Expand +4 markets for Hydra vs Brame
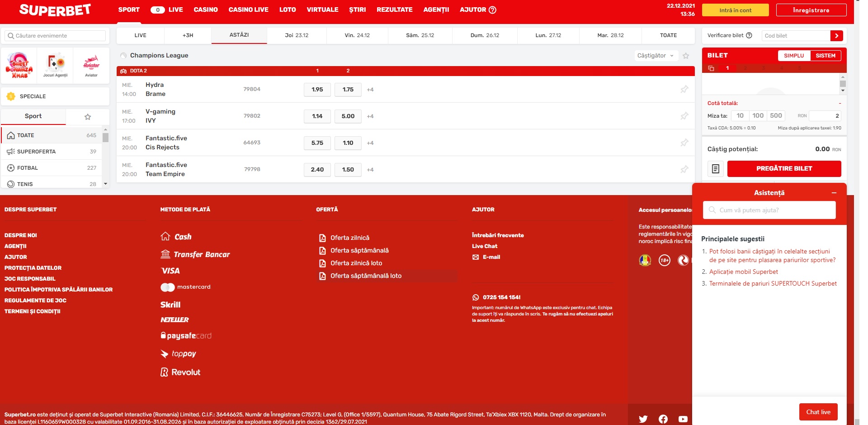 point(370,90)
